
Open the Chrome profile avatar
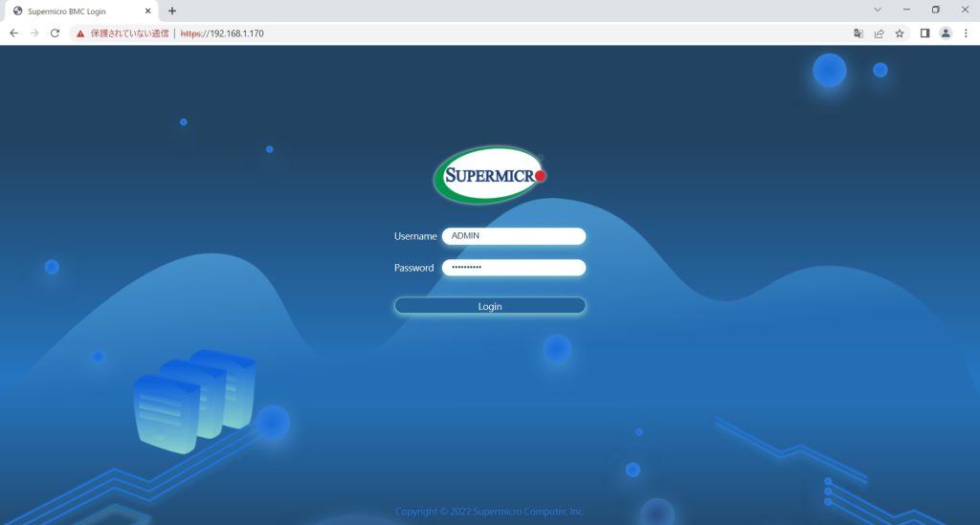pyautogui.click(x=946, y=33)
